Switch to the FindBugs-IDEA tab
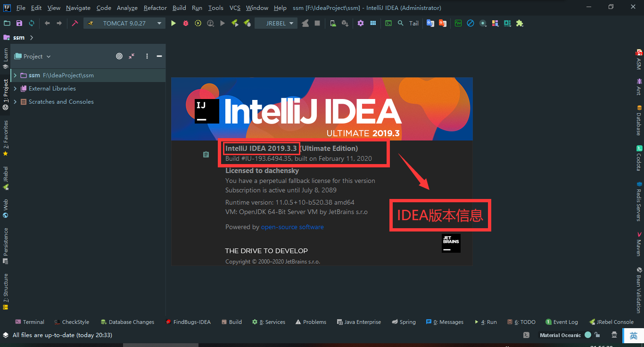Viewport: 644px width, 347px height. 192,322
